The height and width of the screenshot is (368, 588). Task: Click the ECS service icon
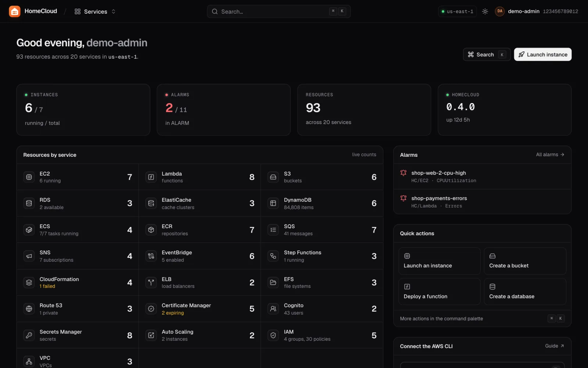click(x=29, y=230)
